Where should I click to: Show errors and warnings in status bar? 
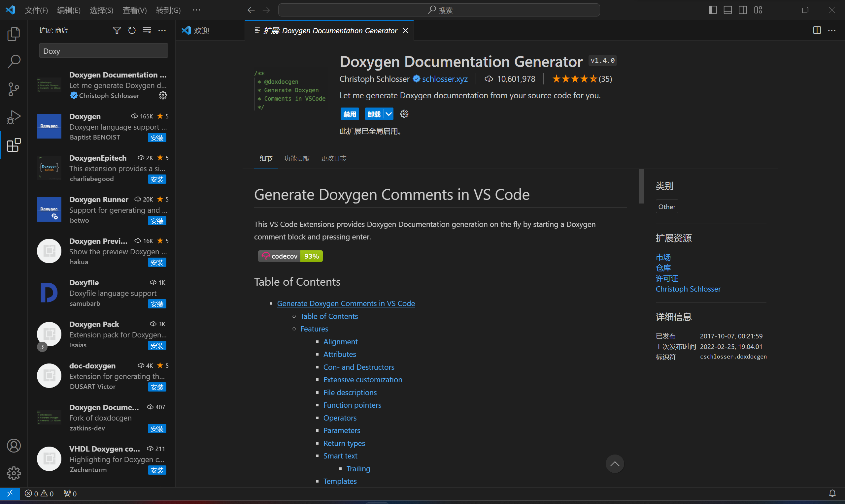[x=39, y=493]
